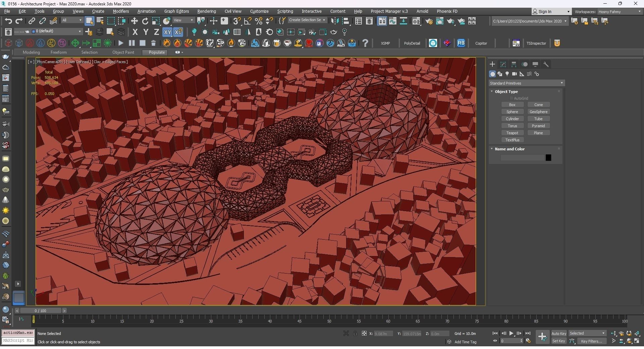Screen dimensions: 644x349
Task: Restrict transform to the XY plane
Action: tap(167, 32)
